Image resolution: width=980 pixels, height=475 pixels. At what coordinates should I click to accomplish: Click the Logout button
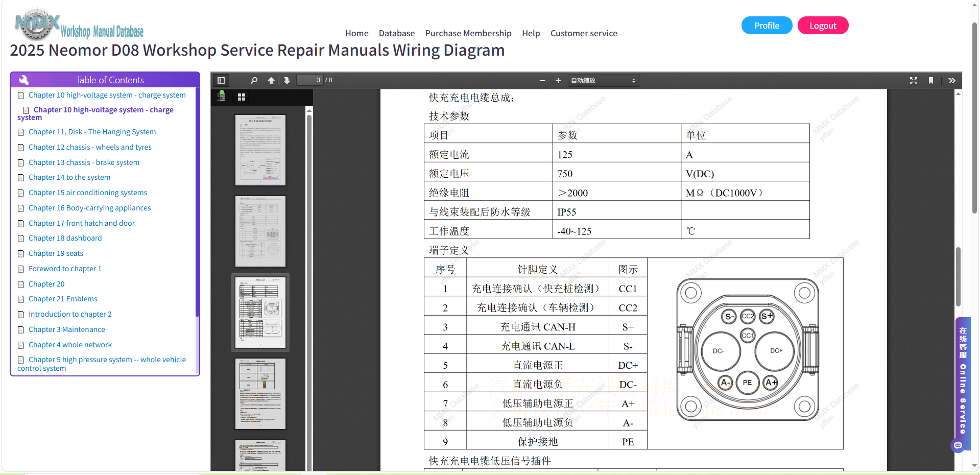tap(823, 26)
